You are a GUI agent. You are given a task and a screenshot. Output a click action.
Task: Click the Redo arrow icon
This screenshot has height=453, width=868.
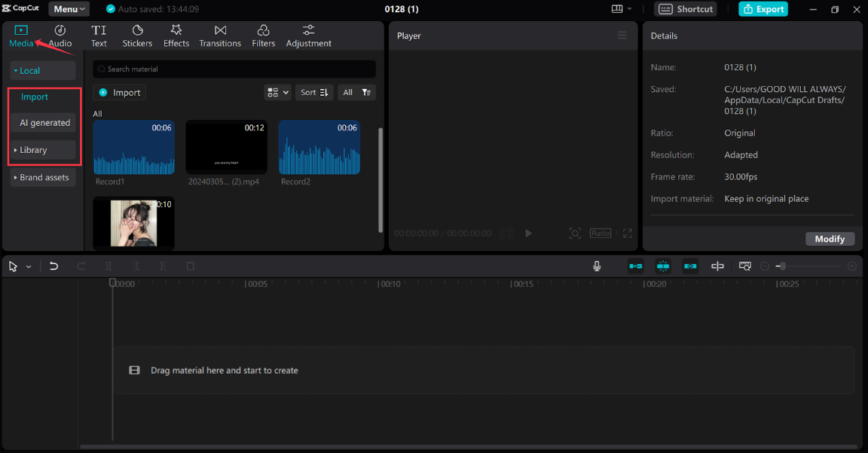pos(81,266)
